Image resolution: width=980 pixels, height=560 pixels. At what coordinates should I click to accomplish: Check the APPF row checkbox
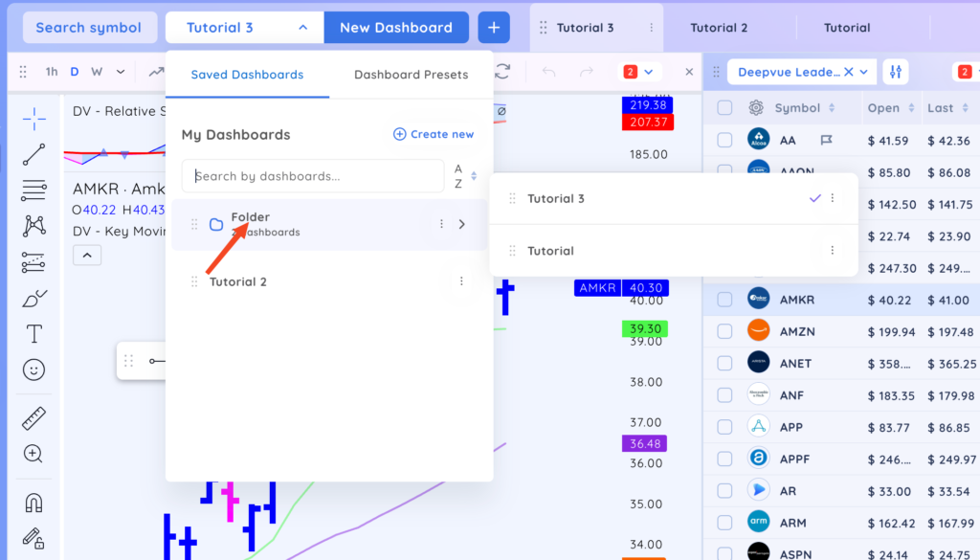(724, 459)
